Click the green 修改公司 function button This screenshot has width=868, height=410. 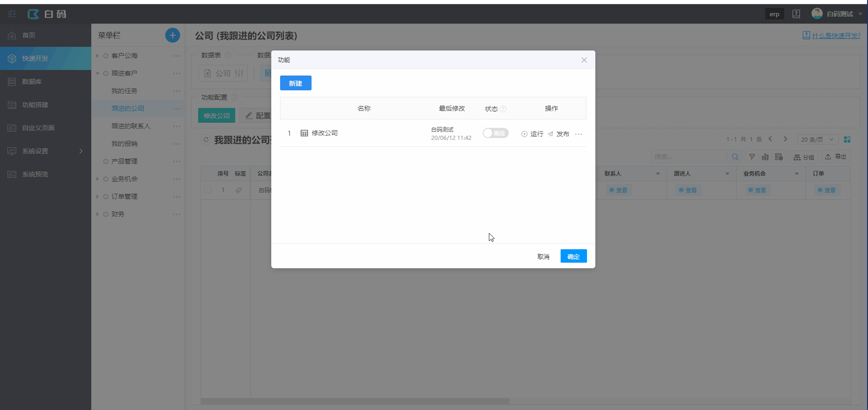217,115
